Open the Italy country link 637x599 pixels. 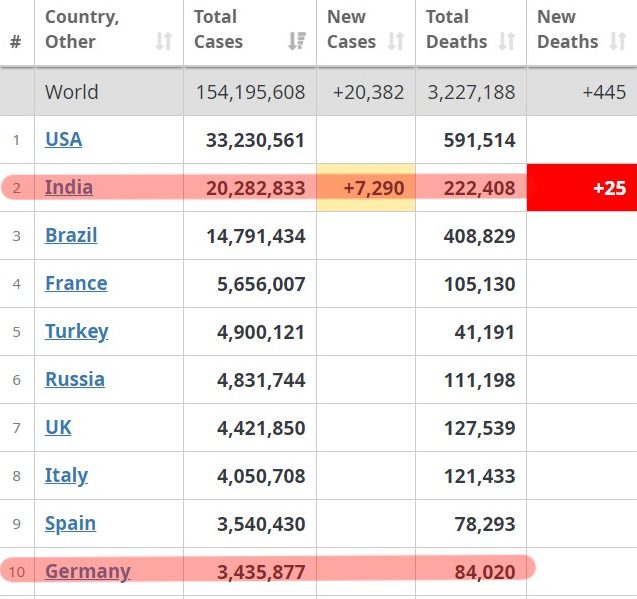(66, 475)
